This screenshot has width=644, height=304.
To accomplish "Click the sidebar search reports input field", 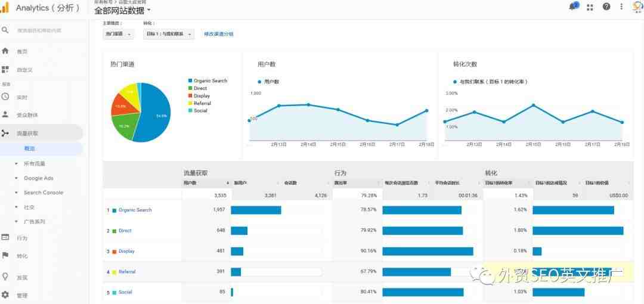I will coord(39,30).
